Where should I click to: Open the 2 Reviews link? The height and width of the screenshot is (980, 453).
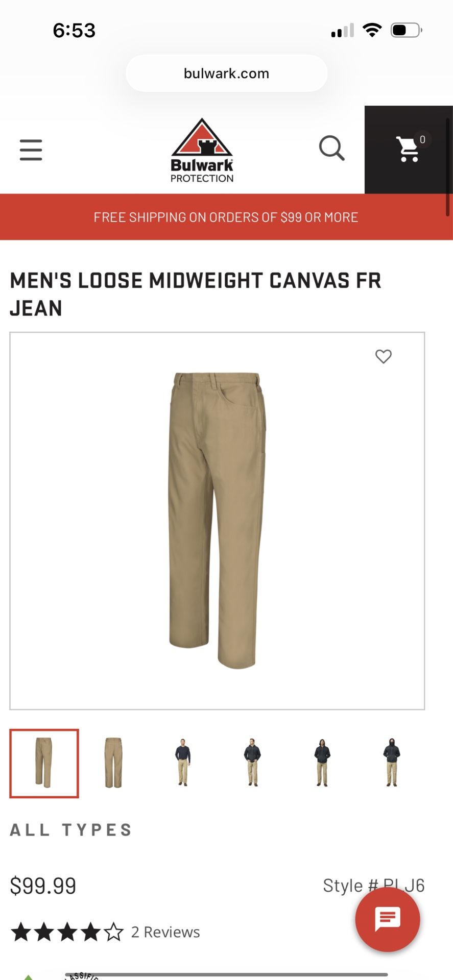click(x=165, y=932)
